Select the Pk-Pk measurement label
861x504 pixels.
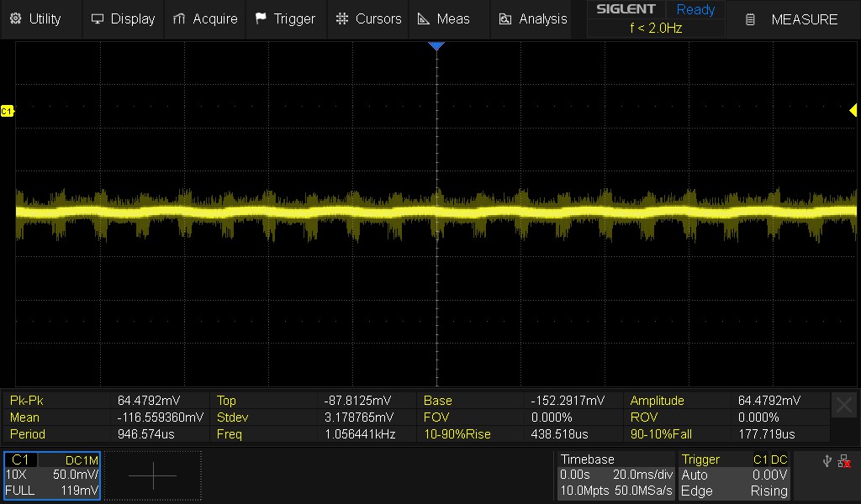pos(26,401)
